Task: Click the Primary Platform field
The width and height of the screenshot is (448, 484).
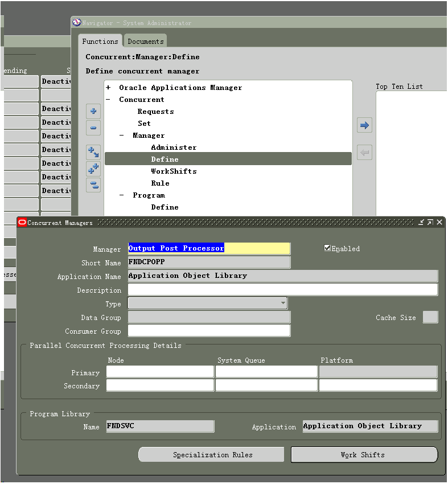Action: pyautogui.click(x=379, y=372)
